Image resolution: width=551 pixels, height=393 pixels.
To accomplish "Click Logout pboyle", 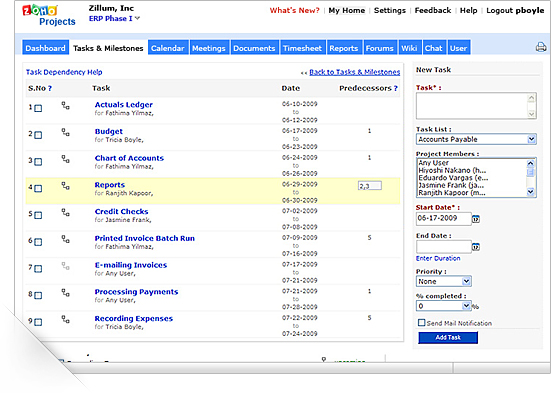I will pyautogui.click(x=515, y=11).
